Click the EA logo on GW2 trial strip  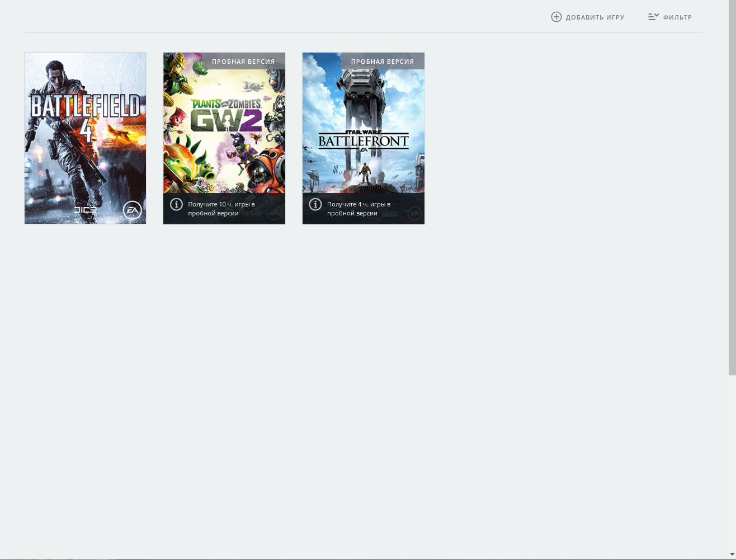[x=273, y=213]
